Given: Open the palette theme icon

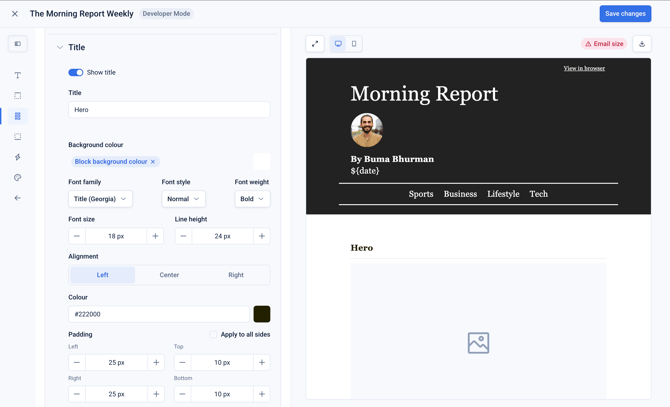Looking at the screenshot, I should [x=18, y=178].
